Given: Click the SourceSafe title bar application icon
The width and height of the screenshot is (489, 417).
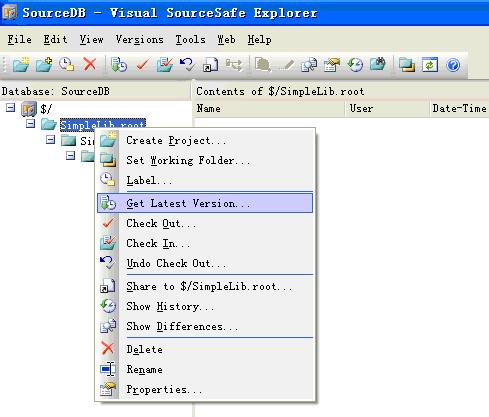Looking at the screenshot, I should point(9,12).
